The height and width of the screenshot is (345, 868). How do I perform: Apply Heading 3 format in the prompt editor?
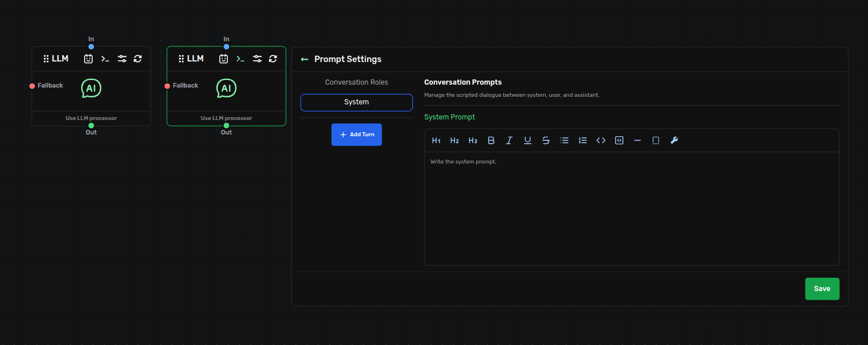[x=473, y=140]
